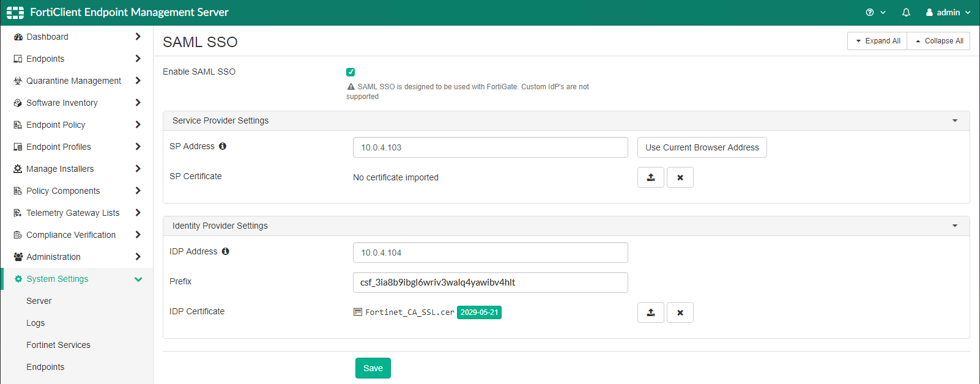Toggle the Enable SAML SSO checkbox
Viewport: 980px width, 384px height.
(x=351, y=72)
